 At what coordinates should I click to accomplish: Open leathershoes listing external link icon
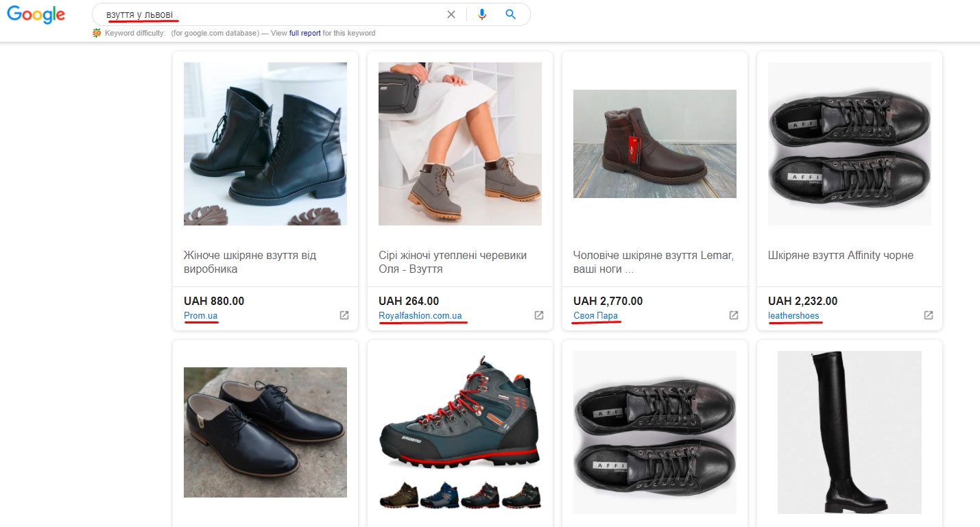(x=929, y=315)
